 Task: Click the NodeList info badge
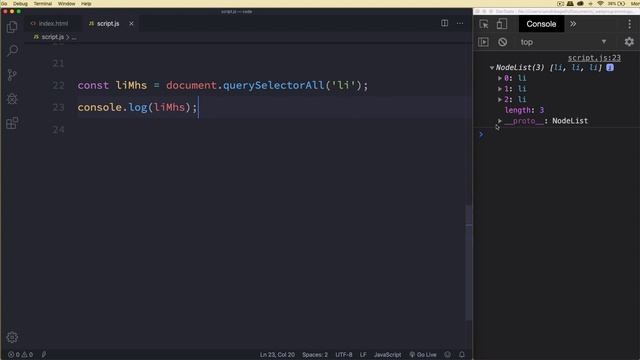click(x=610, y=68)
